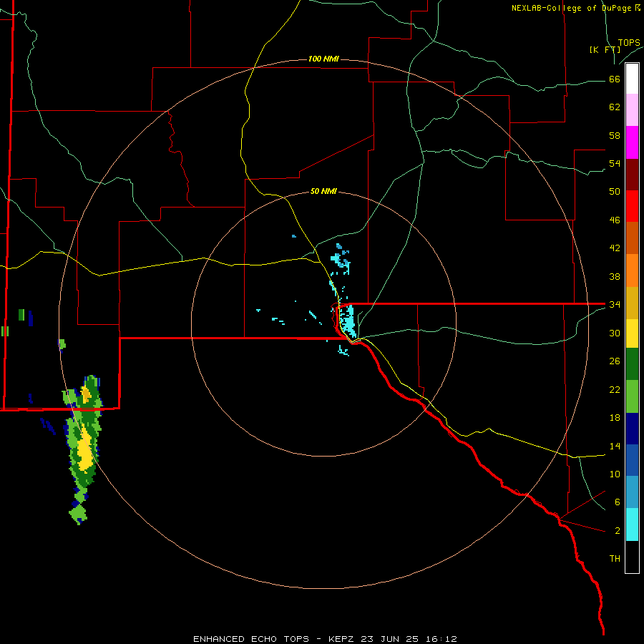
Task: Click the cyan echo cluster at radar center
Action: coord(348,323)
